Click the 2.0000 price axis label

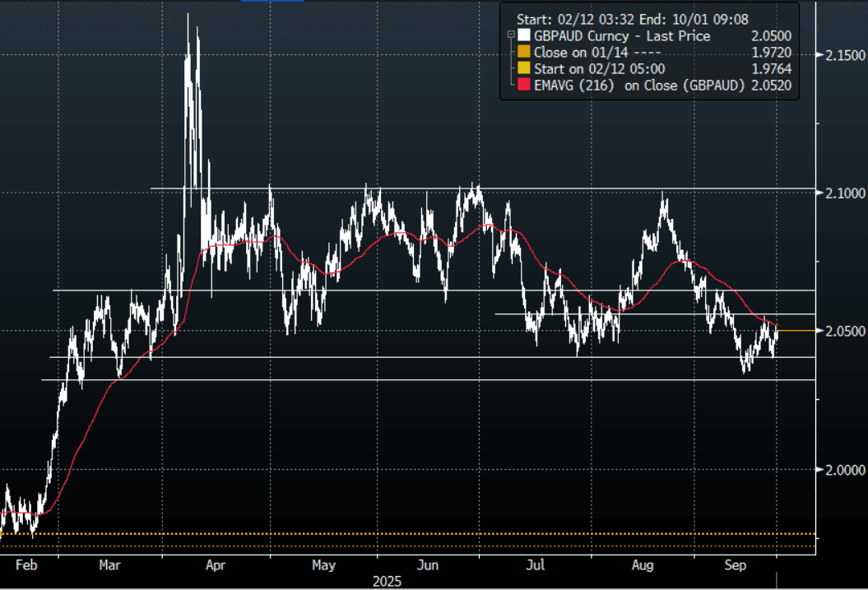coord(844,469)
